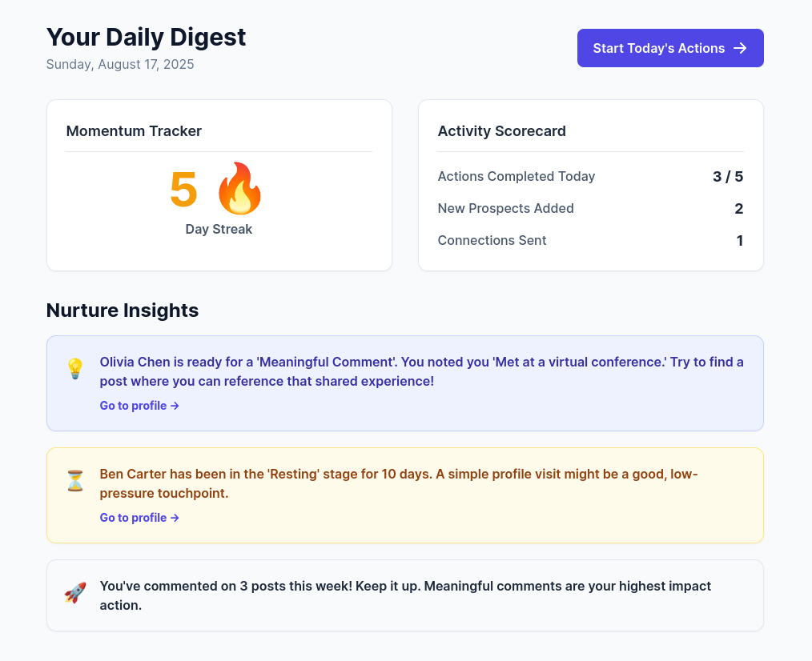Image resolution: width=812 pixels, height=661 pixels.
Task: Click the rocket icon in comments insight
Action: click(75, 593)
